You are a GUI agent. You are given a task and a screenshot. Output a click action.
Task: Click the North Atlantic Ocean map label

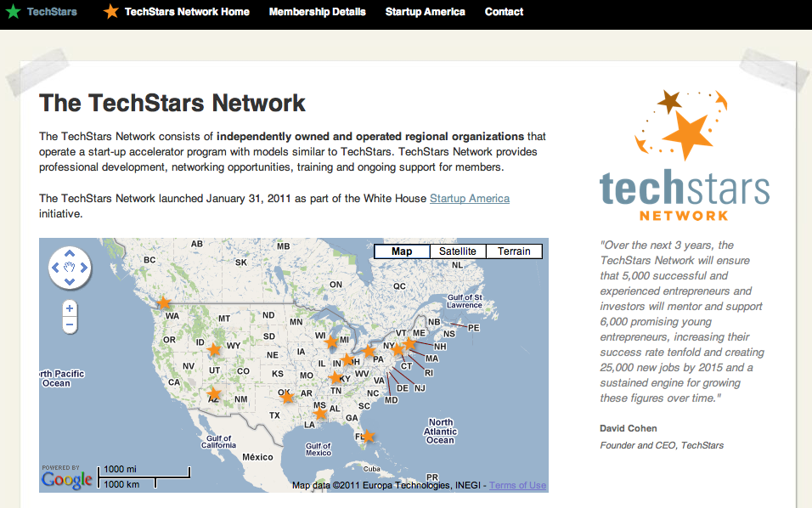coord(440,432)
